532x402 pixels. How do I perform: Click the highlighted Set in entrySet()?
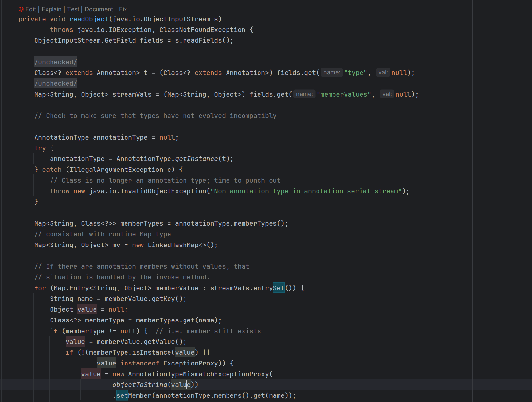pyautogui.click(x=279, y=288)
